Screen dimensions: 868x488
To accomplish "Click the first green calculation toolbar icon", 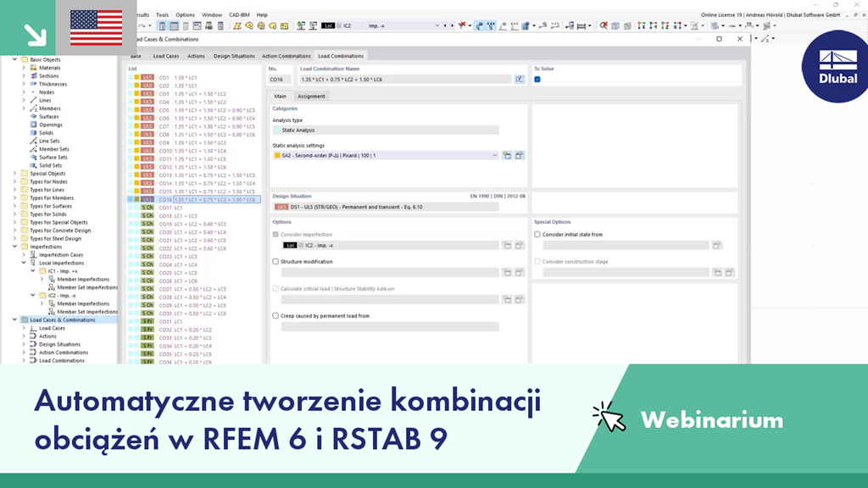I will pyautogui.click(x=301, y=26).
